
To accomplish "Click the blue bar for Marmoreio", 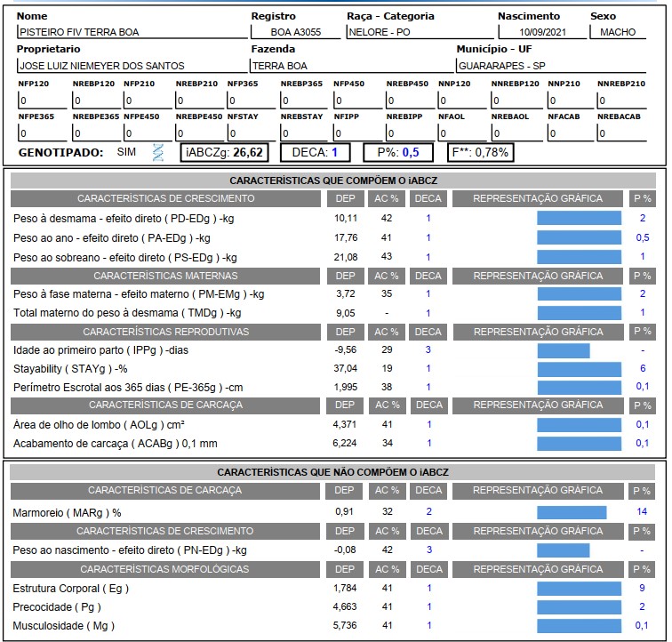I will (x=572, y=512).
